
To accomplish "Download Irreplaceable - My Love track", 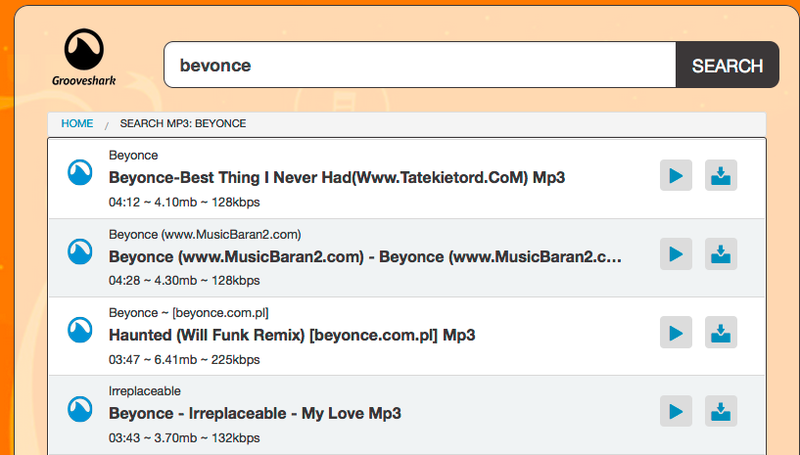I will 720,411.
